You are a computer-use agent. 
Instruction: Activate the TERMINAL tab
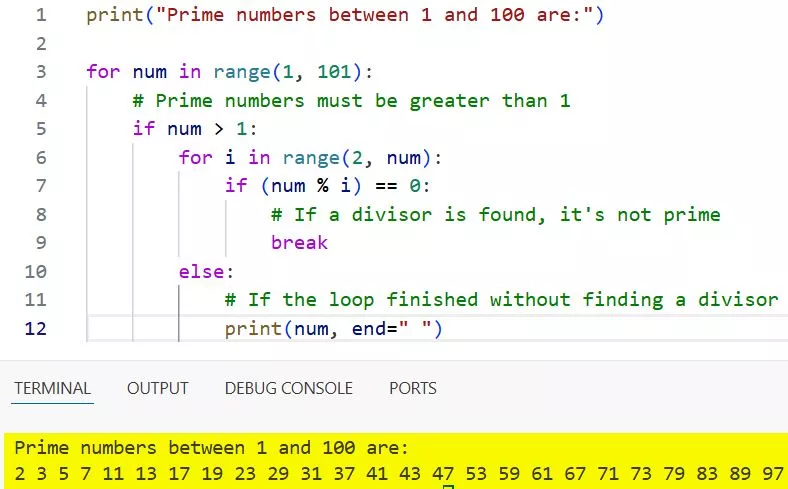click(x=52, y=388)
